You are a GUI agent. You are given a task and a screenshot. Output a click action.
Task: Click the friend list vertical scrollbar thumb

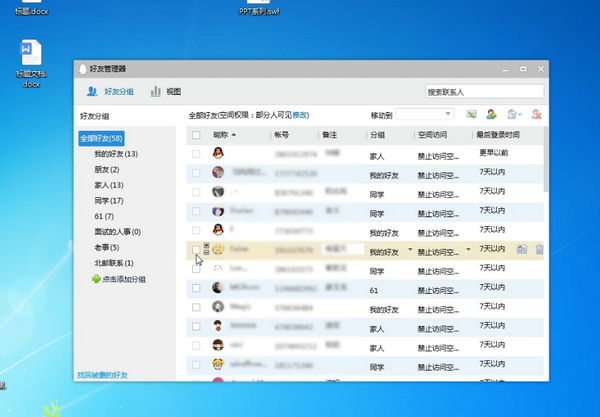pos(546,159)
